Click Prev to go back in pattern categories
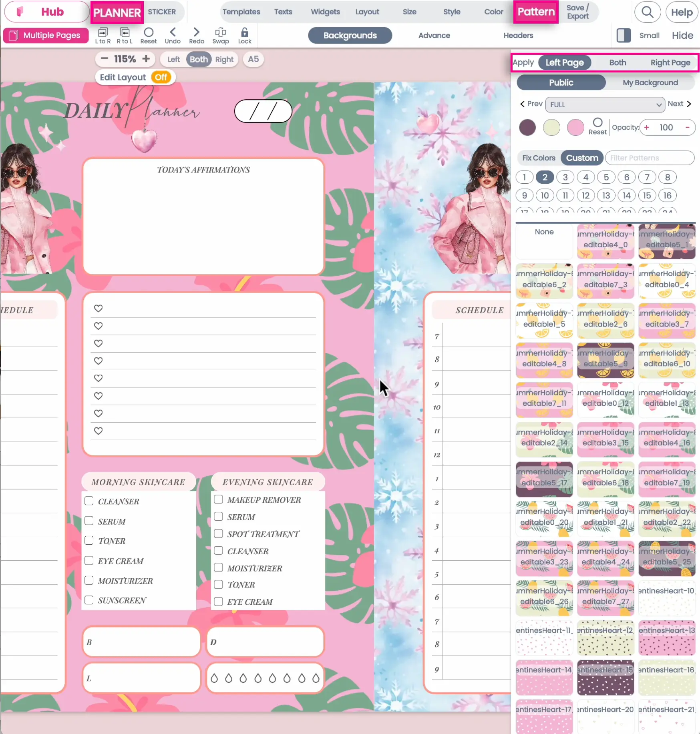 click(531, 104)
